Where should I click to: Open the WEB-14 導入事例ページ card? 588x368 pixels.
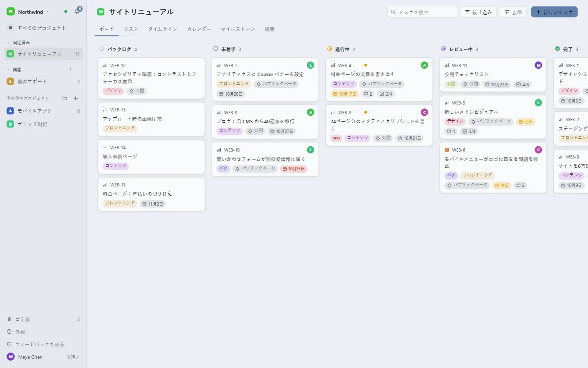(151, 157)
